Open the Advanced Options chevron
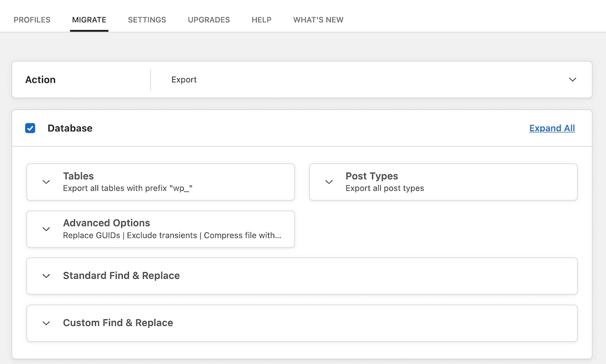 pyautogui.click(x=46, y=229)
